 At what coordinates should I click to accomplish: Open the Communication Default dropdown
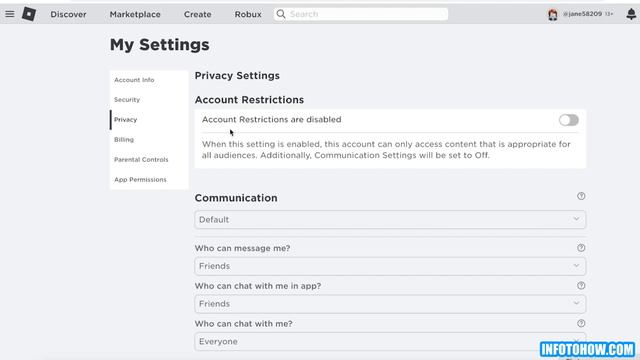point(390,220)
